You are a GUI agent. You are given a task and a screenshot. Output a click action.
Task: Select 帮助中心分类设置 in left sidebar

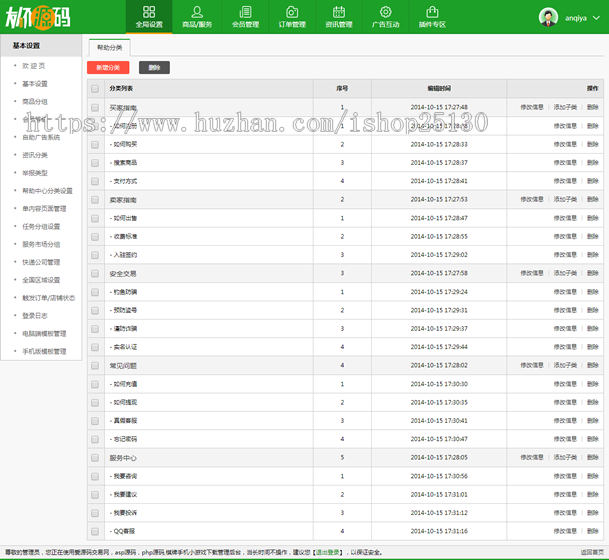[x=47, y=190]
